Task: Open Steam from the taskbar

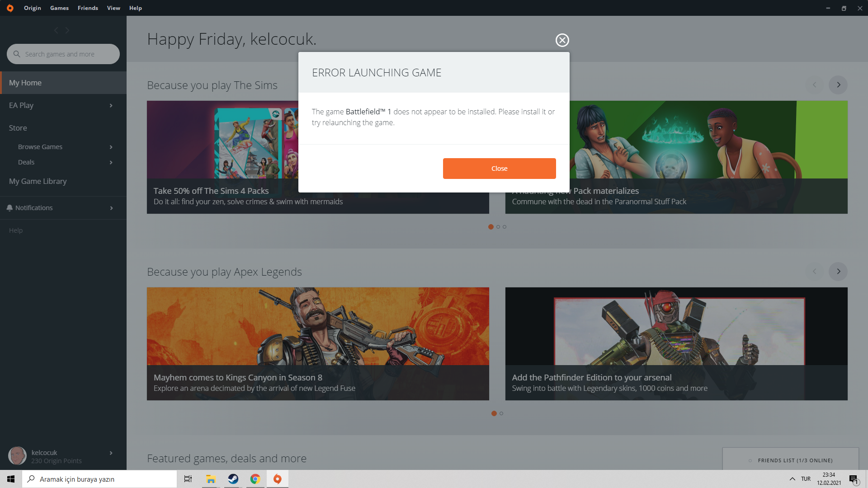Action: click(x=233, y=479)
